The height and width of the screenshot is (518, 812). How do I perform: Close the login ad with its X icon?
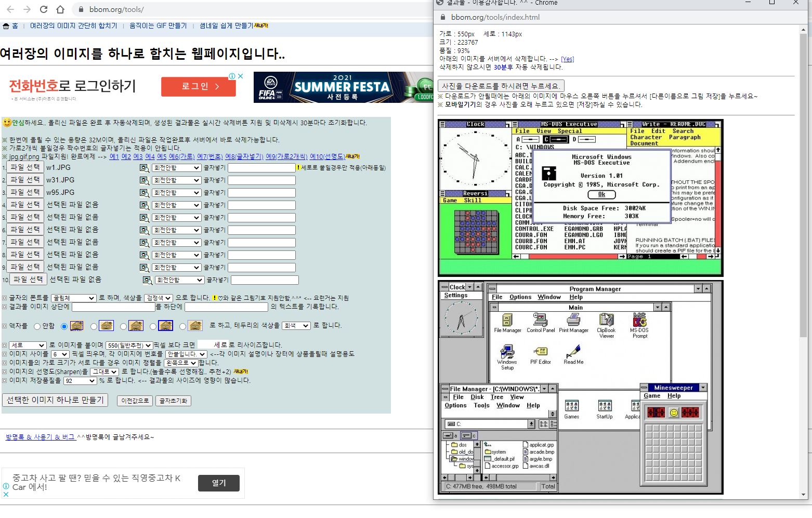coord(241,76)
